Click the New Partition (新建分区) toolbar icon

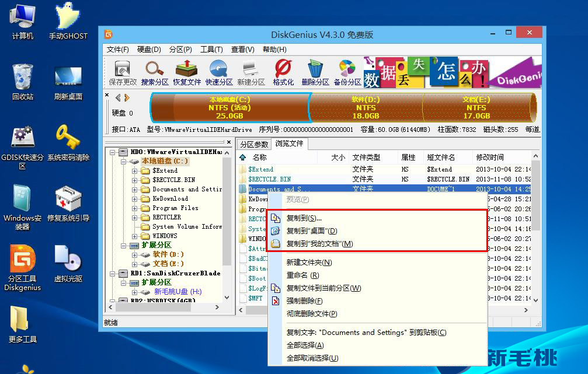[x=251, y=73]
